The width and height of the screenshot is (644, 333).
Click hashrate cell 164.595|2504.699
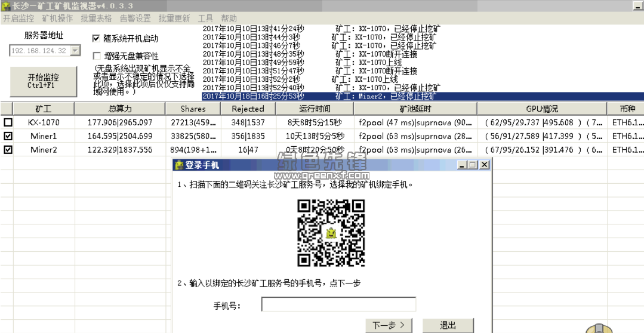click(120, 136)
